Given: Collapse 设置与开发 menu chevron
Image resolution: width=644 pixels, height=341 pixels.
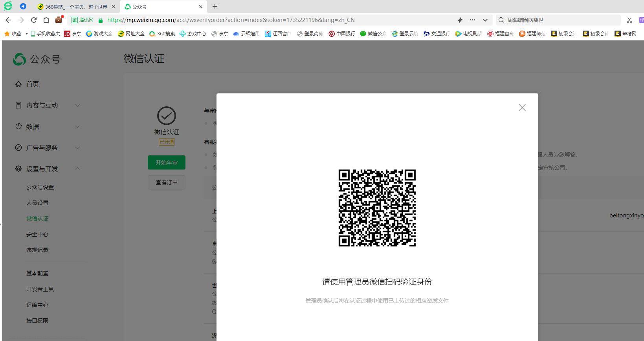Looking at the screenshot, I should pos(77,169).
